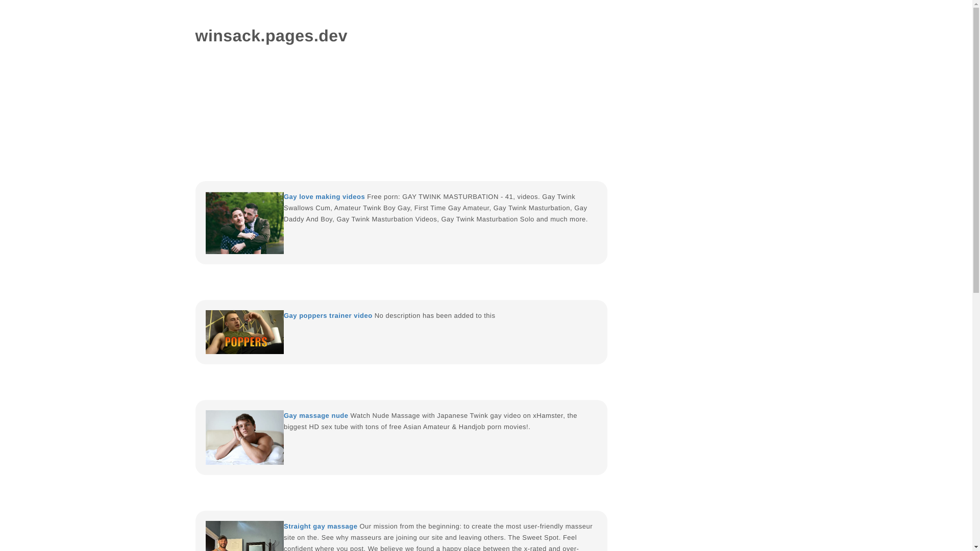980x551 pixels.
Task: Open the 'Gay poppers trainer video' link
Action: [328, 316]
